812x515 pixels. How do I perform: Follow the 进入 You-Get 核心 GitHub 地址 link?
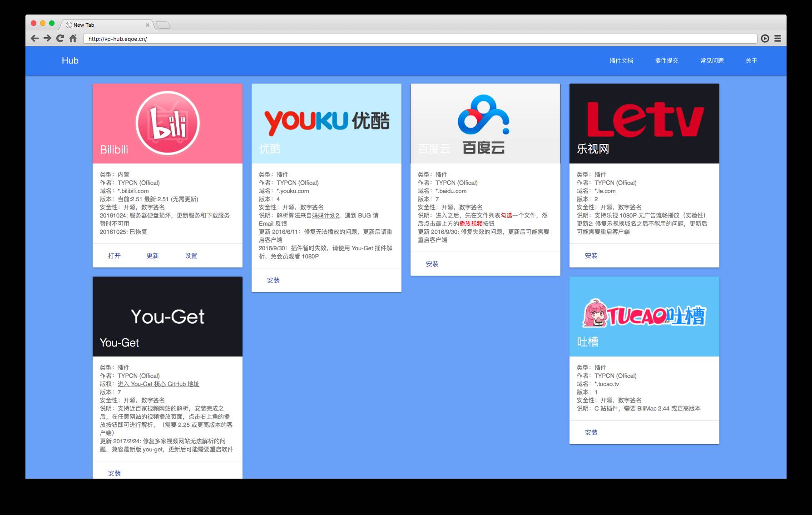tap(158, 384)
